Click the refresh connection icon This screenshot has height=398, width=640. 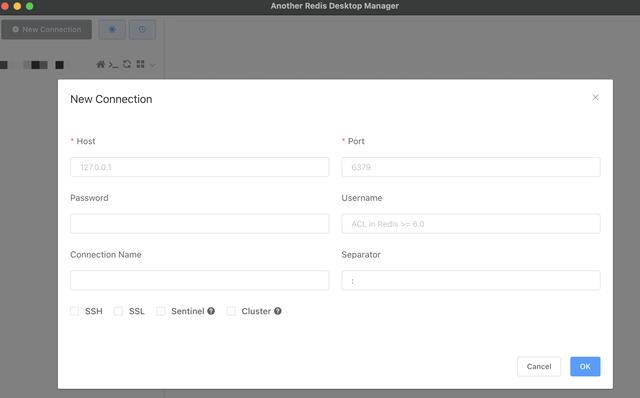(127, 64)
